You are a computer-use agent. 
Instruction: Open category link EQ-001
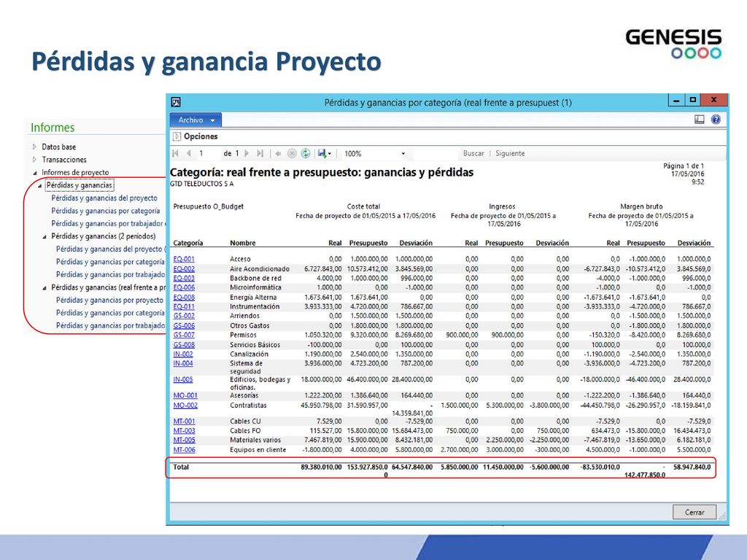[184, 259]
